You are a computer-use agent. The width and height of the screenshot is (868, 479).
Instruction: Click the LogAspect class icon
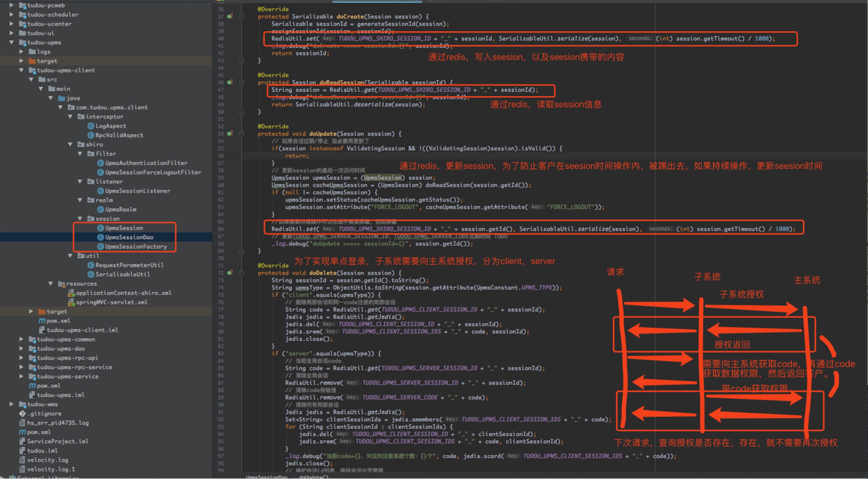tap(91, 126)
